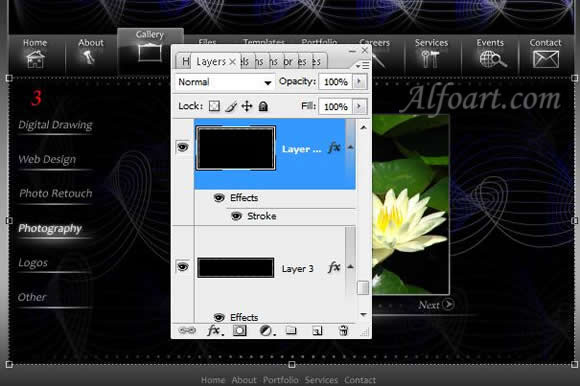Select the Layer 3 thumbnail
The height and width of the screenshot is (386, 580).
pos(236,268)
